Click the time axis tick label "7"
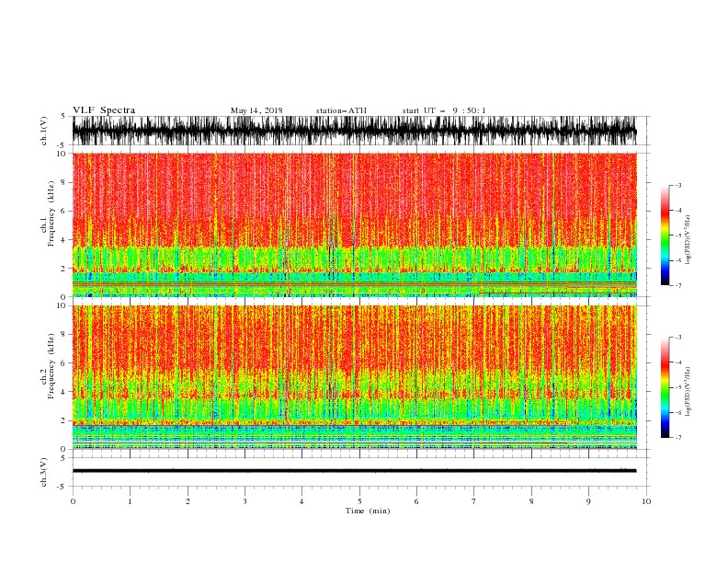Image resolution: width=728 pixels, height=563 pixels. [x=474, y=501]
